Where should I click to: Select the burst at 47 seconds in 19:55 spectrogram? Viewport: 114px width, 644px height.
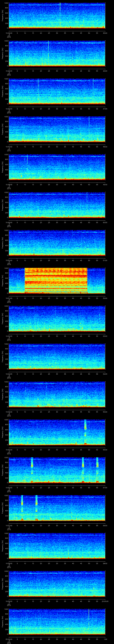point(85,432)
